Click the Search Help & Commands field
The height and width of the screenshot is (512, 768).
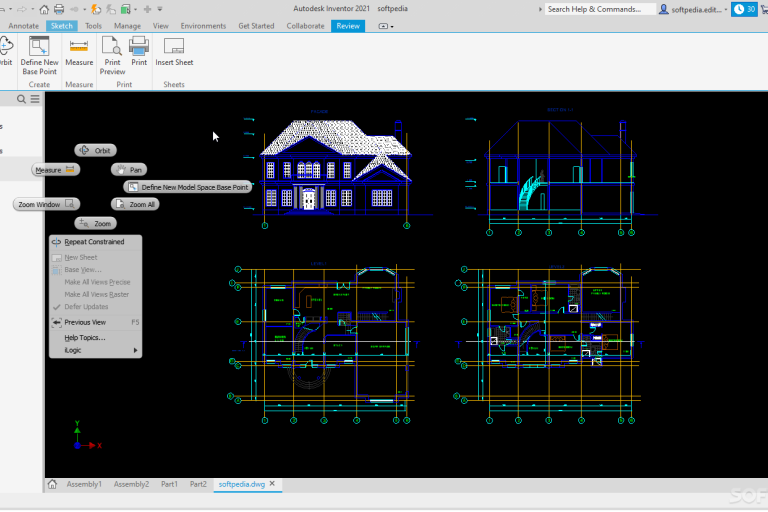coord(600,9)
